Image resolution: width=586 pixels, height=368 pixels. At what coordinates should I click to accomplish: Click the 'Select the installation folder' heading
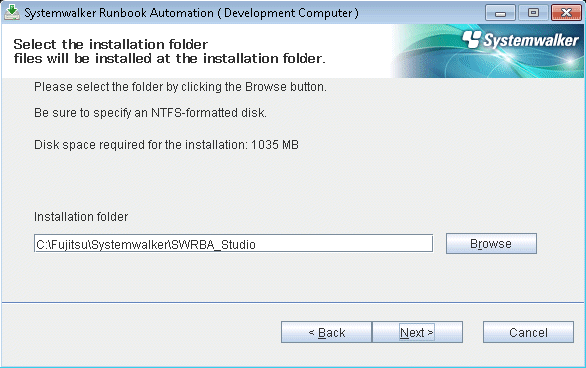111,44
